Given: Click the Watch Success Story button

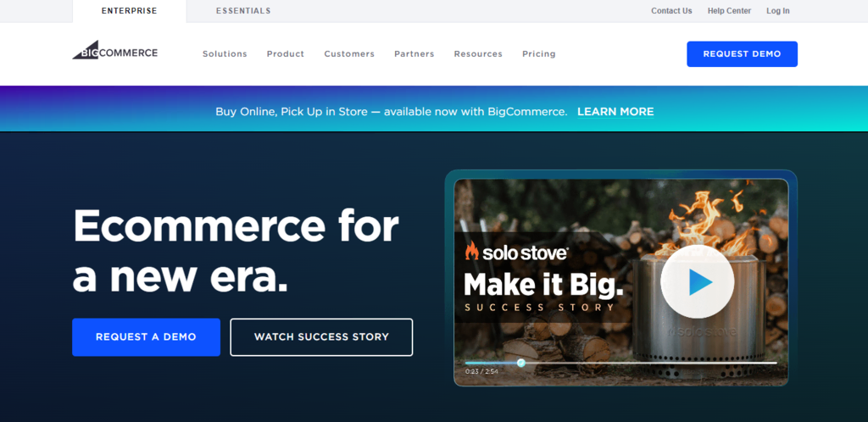Looking at the screenshot, I should (x=321, y=336).
